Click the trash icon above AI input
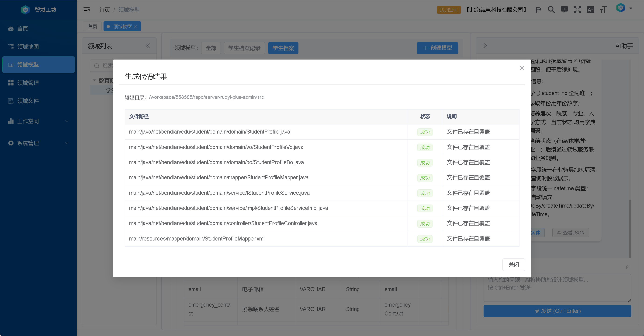644x336 pixels. [x=627, y=267]
